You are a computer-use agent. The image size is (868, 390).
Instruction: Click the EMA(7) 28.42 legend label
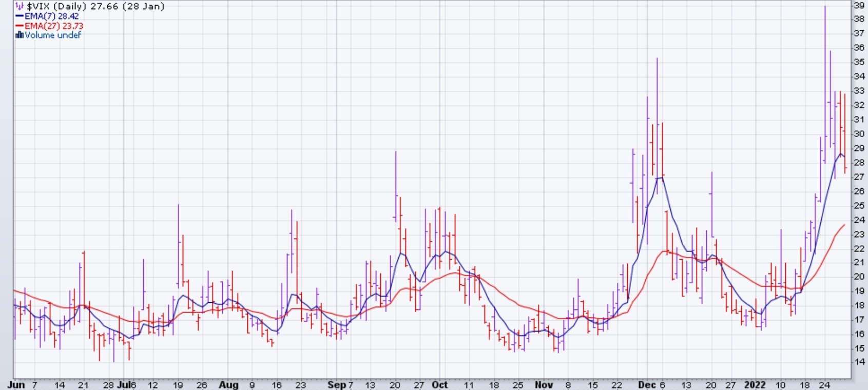52,16
